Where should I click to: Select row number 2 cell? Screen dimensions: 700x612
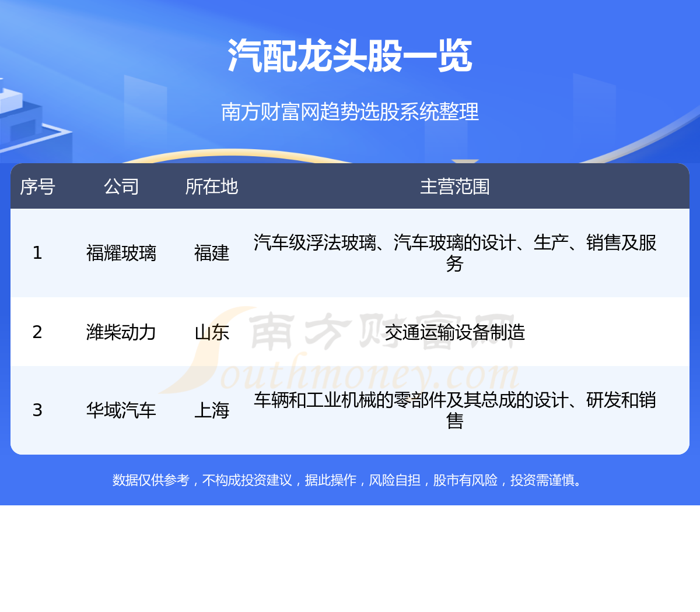[x=37, y=332]
